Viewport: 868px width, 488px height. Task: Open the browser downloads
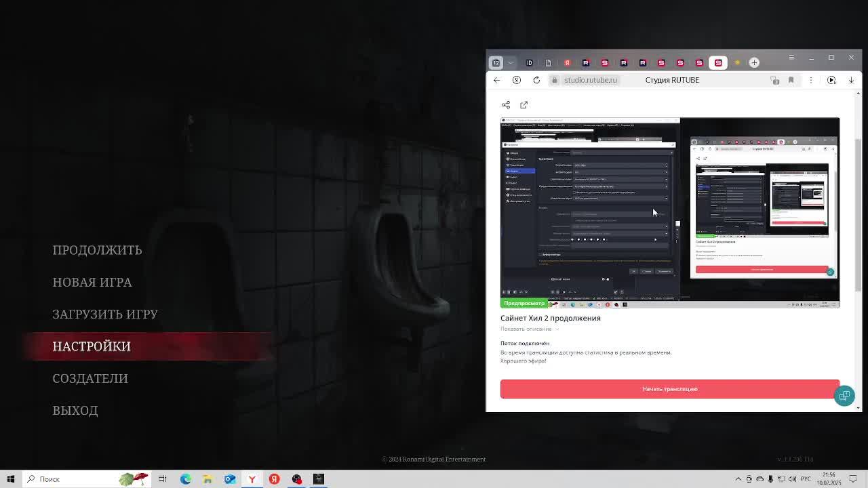click(x=851, y=80)
